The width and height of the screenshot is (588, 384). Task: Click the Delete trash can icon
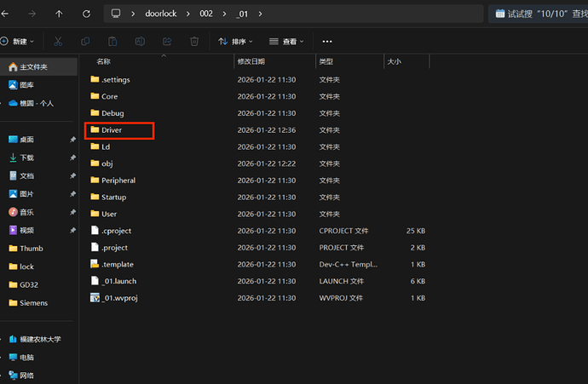click(194, 41)
